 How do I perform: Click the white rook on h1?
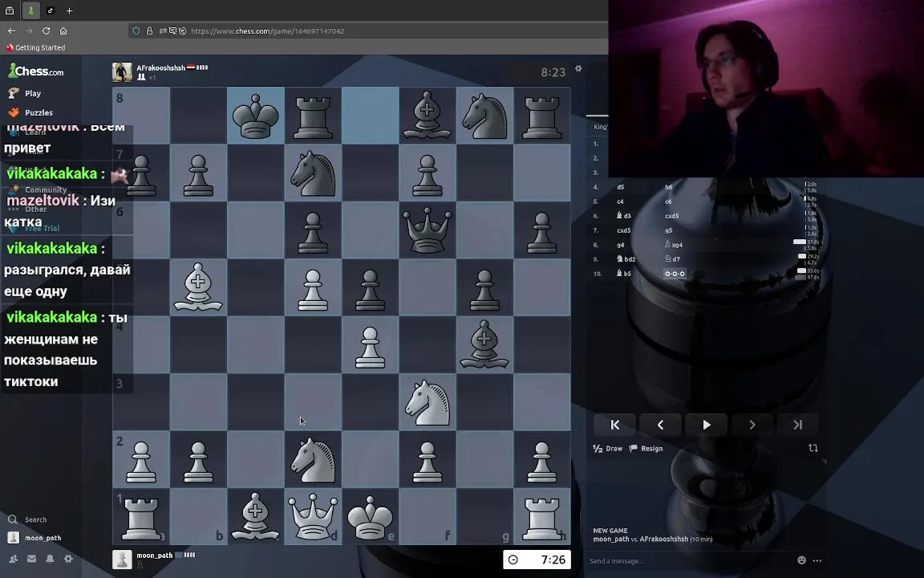(x=542, y=517)
